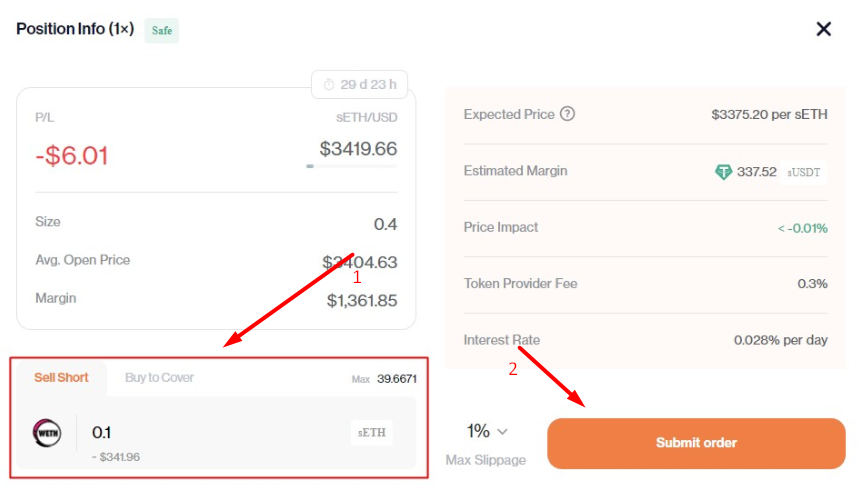Focus the 0.1 sETH amount input field

[x=216, y=433]
